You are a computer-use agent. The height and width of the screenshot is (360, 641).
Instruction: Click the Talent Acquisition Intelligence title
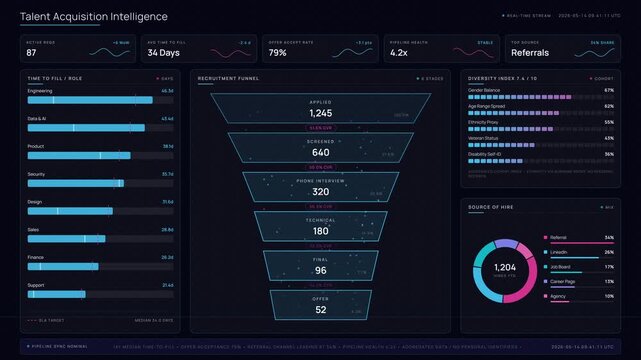[94, 17]
